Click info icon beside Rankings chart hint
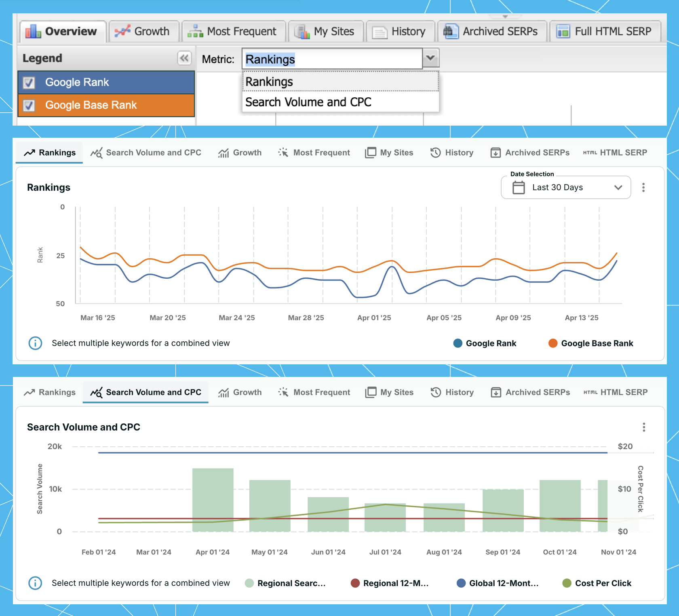The width and height of the screenshot is (679, 616). 35,343
